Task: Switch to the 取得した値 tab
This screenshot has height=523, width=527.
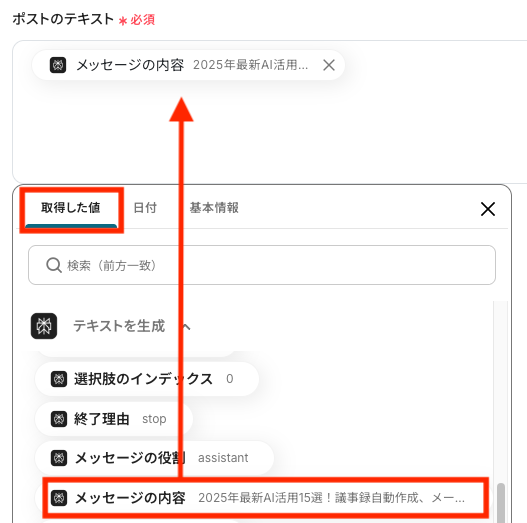Action: coord(71,208)
